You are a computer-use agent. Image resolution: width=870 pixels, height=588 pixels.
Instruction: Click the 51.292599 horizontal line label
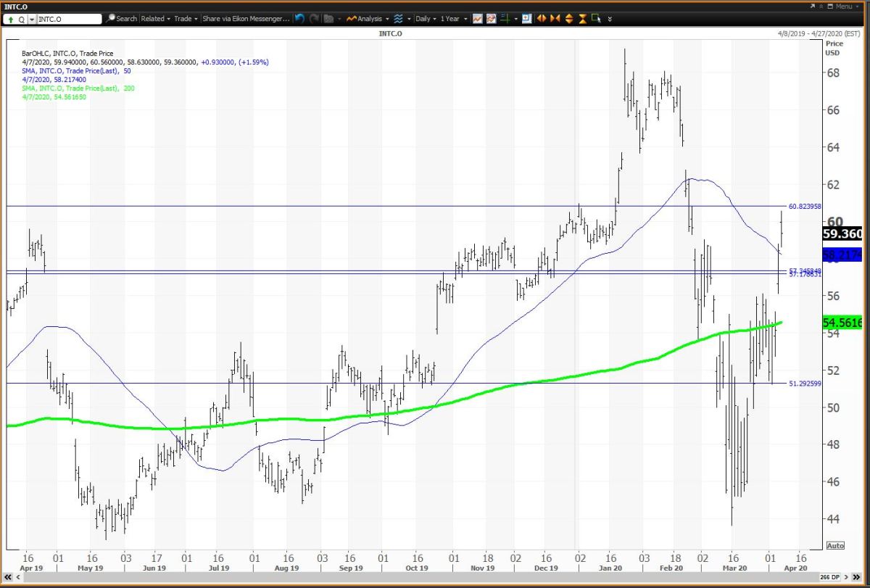coord(804,383)
